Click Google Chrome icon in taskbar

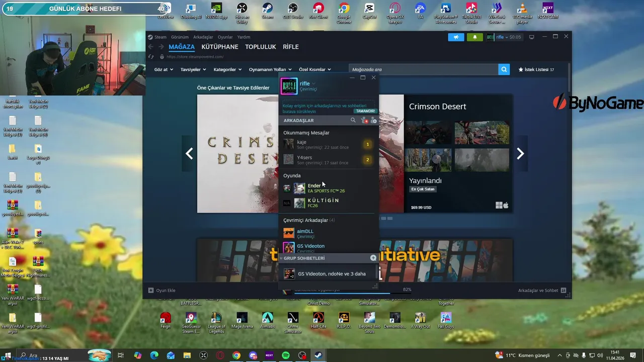[x=236, y=355]
